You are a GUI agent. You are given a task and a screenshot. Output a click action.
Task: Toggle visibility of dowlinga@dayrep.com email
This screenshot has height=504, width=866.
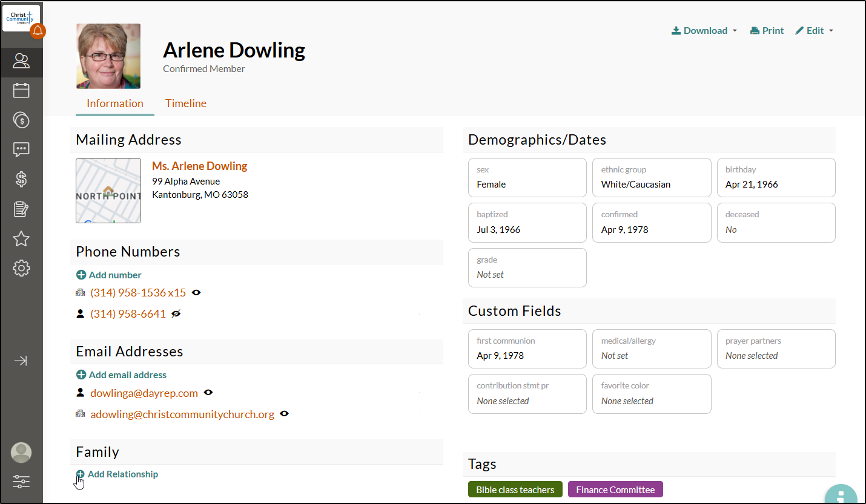tap(208, 393)
